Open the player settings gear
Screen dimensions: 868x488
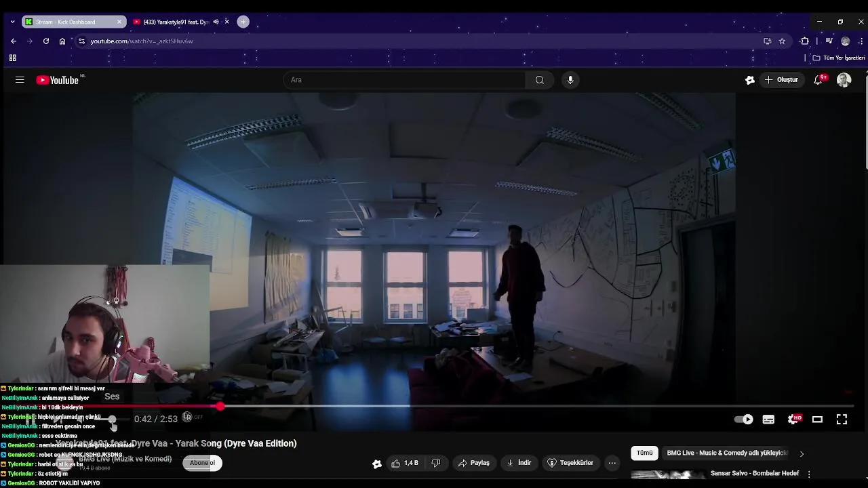click(793, 420)
